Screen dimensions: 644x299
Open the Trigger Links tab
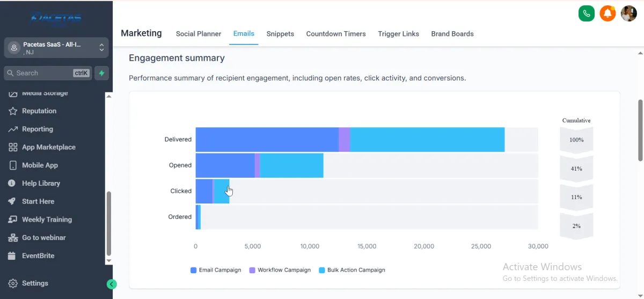(x=398, y=34)
